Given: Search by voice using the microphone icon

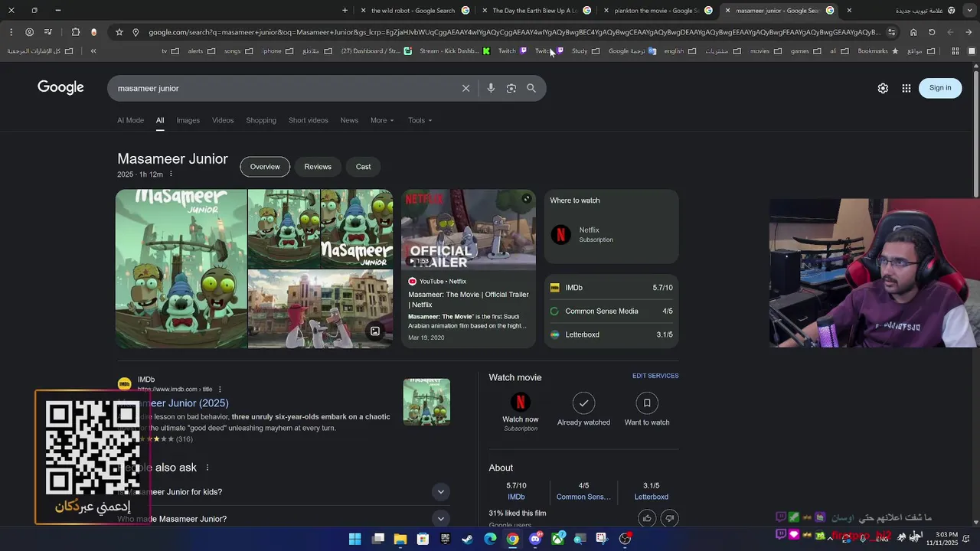Looking at the screenshot, I should tap(491, 88).
